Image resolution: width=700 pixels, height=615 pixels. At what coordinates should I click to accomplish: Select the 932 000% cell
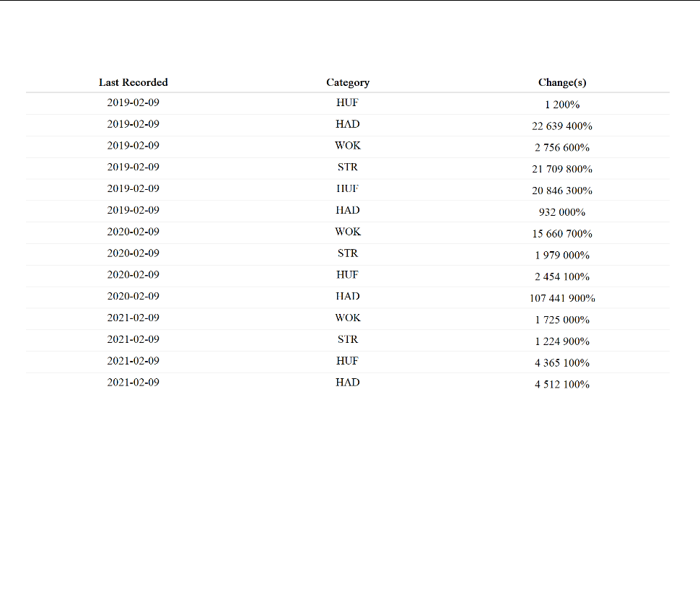(x=561, y=212)
